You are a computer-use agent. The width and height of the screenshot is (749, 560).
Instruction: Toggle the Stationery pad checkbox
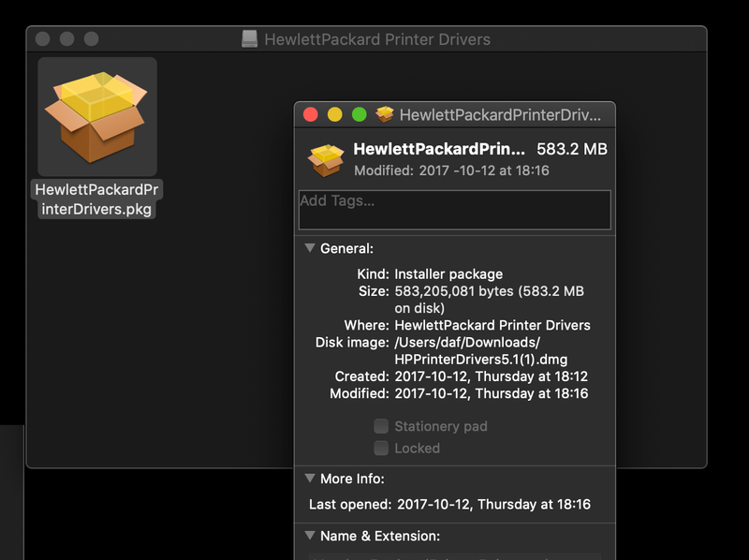(381, 426)
